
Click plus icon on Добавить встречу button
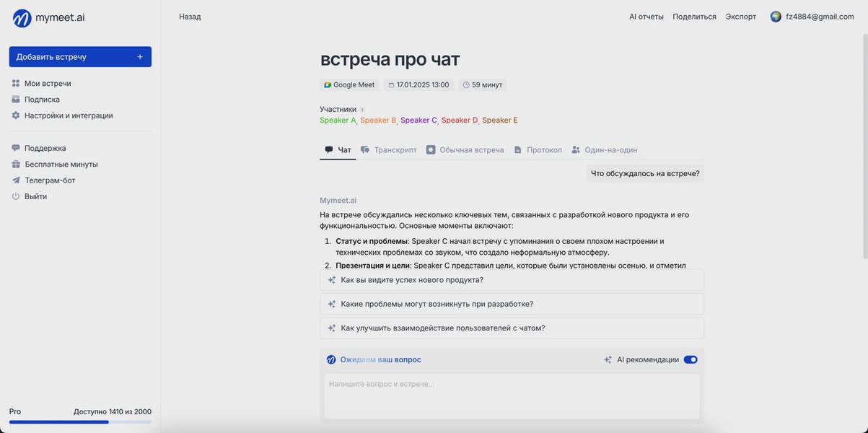tap(140, 57)
